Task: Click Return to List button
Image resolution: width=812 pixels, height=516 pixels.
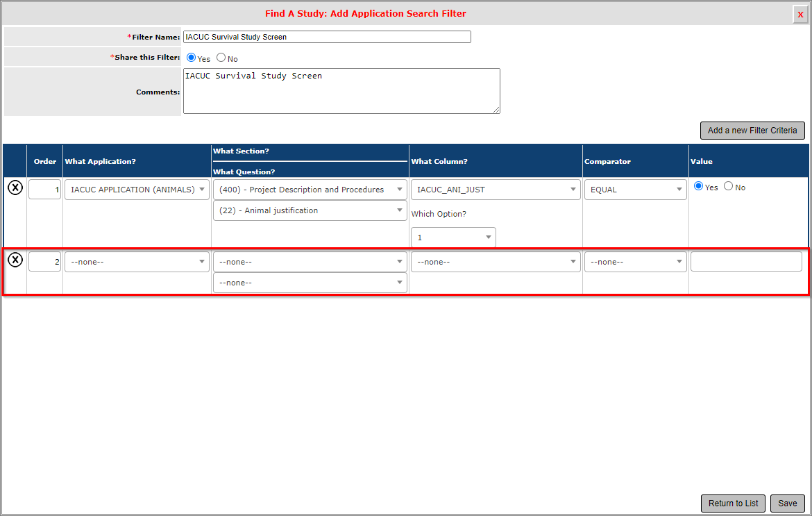Action: coord(734,503)
